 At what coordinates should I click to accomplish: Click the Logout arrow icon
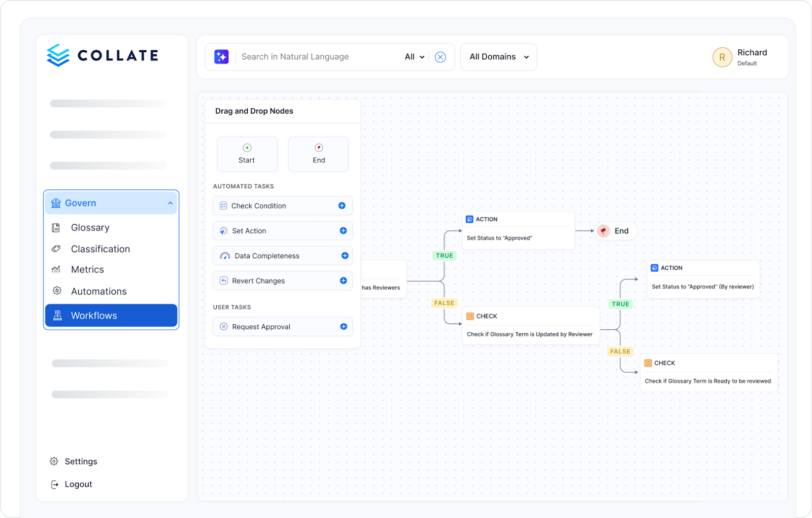tap(54, 485)
